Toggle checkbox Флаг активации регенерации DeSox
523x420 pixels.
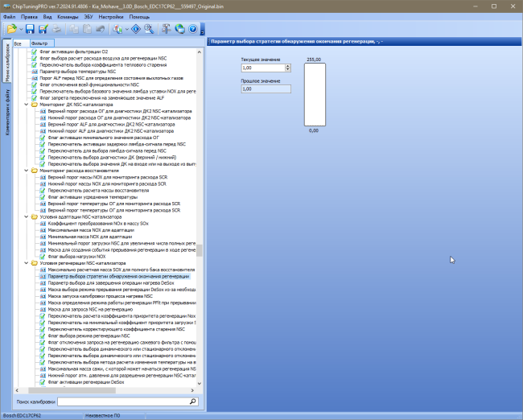43,382
